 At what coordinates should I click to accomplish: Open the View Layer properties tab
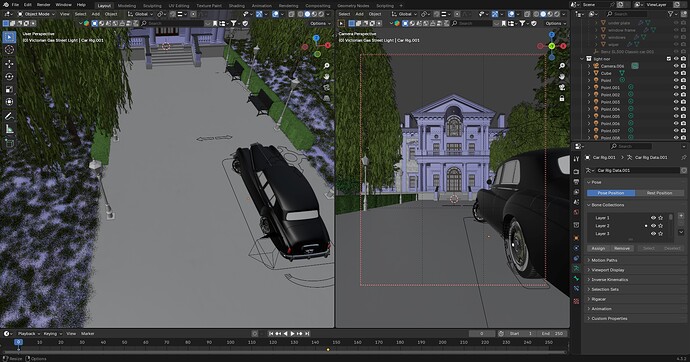pos(576,192)
